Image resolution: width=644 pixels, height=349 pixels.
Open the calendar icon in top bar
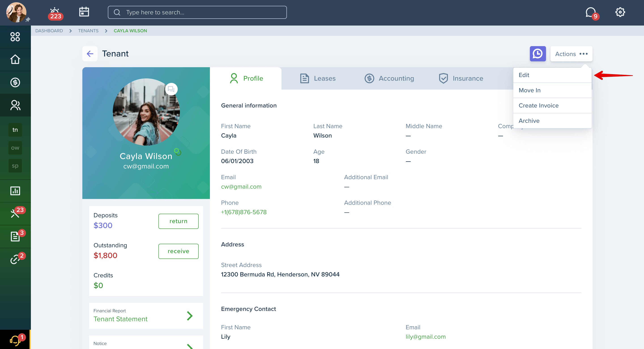point(84,12)
